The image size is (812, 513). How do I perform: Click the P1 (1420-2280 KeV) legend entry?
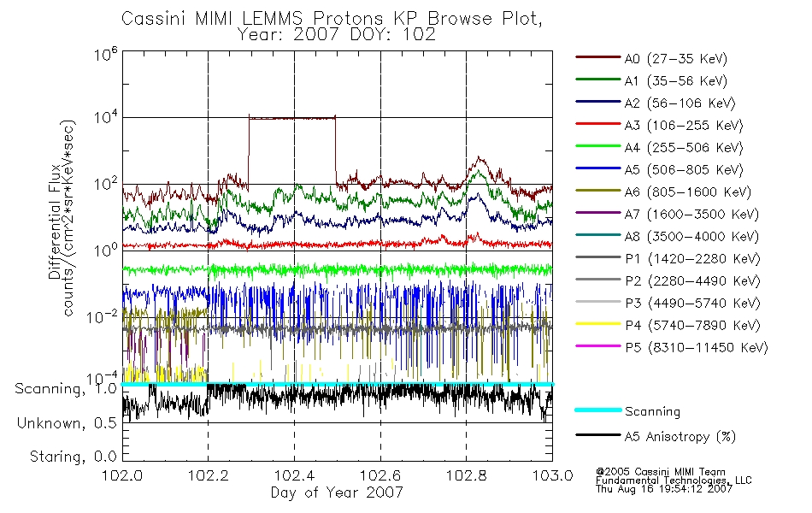[668, 258]
